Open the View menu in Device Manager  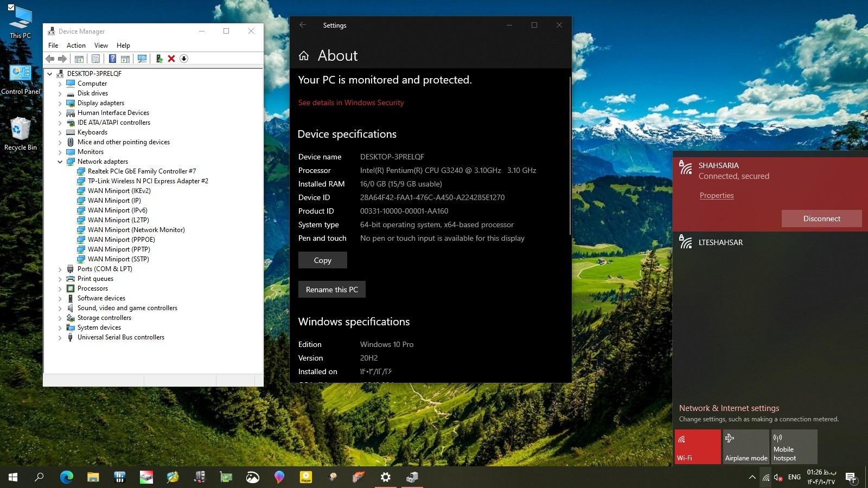[101, 46]
